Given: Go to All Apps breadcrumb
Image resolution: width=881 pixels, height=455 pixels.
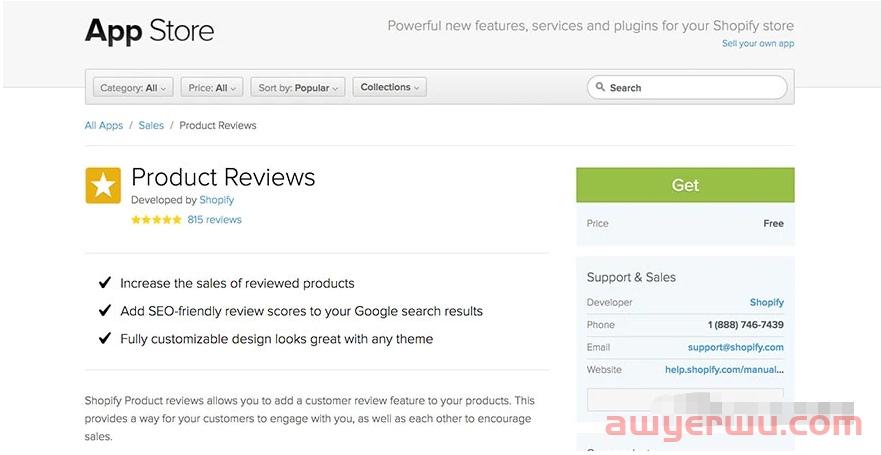Looking at the screenshot, I should click(x=104, y=126).
